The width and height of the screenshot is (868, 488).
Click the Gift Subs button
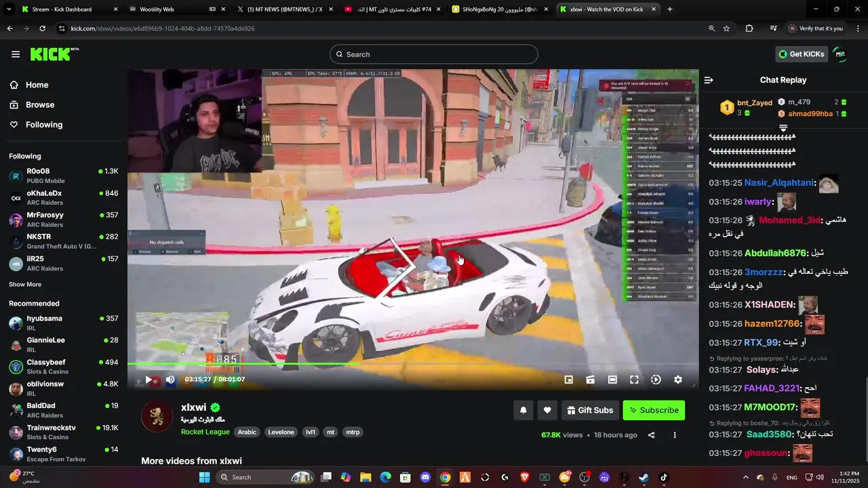[x=590, y=410]
